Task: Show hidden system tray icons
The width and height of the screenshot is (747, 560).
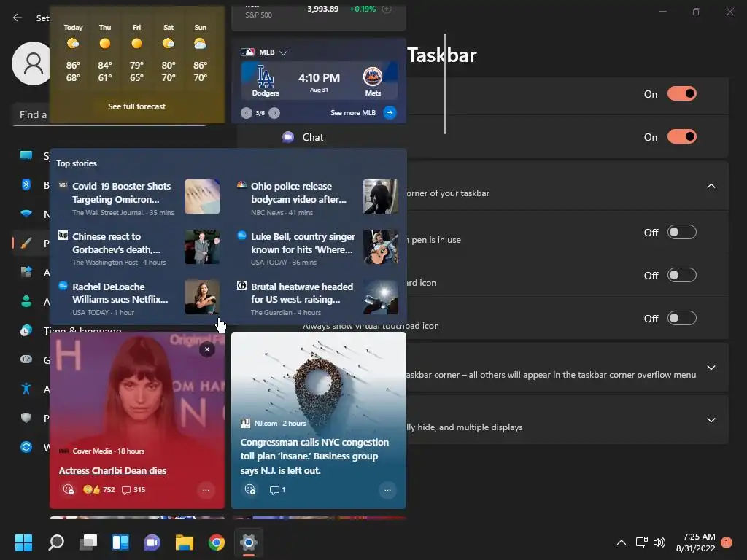Action: [x=622, y=542]
